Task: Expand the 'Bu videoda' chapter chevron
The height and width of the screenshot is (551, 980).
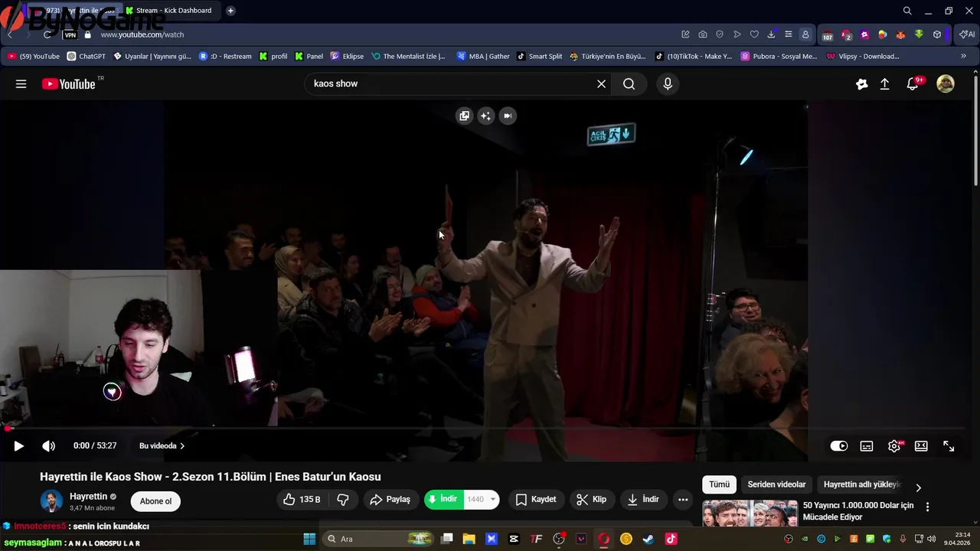Action: click(x=182, y=446)
